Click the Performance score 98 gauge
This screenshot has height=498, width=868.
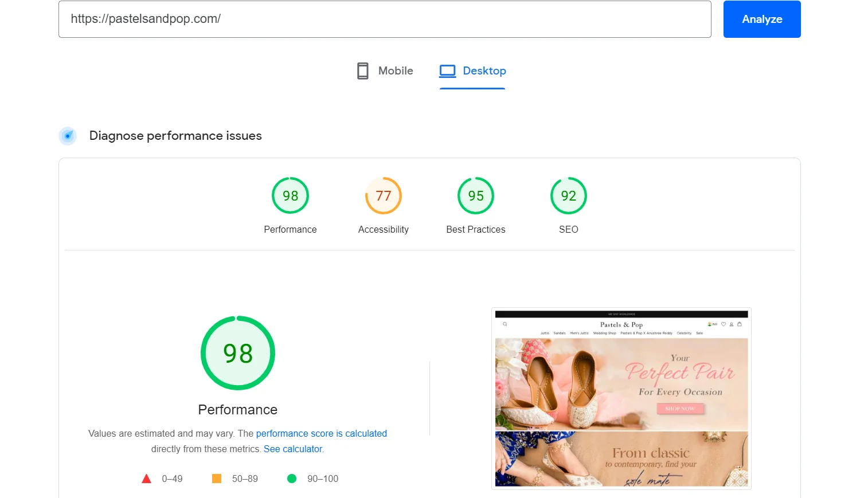tap(290, 195)
